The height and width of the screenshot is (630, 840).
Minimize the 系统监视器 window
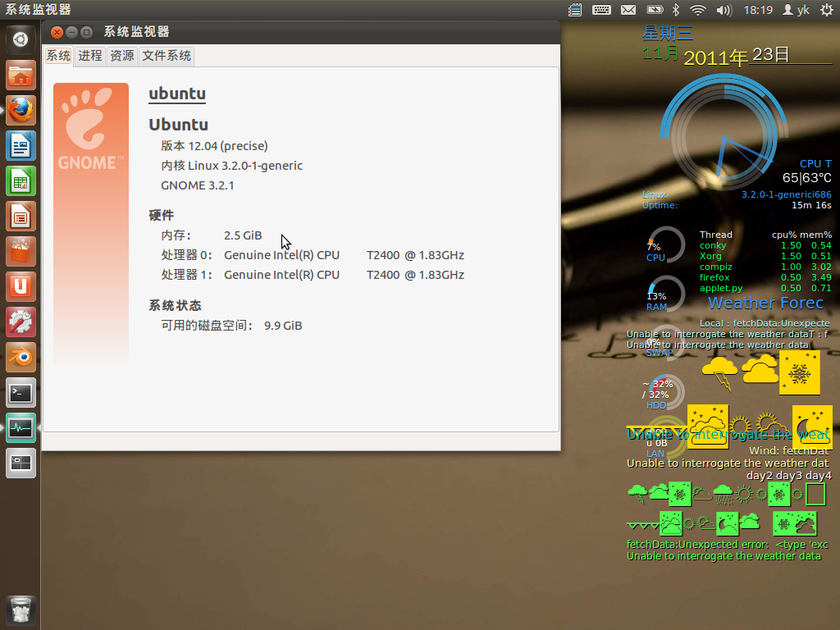click(x=72, y=32)
